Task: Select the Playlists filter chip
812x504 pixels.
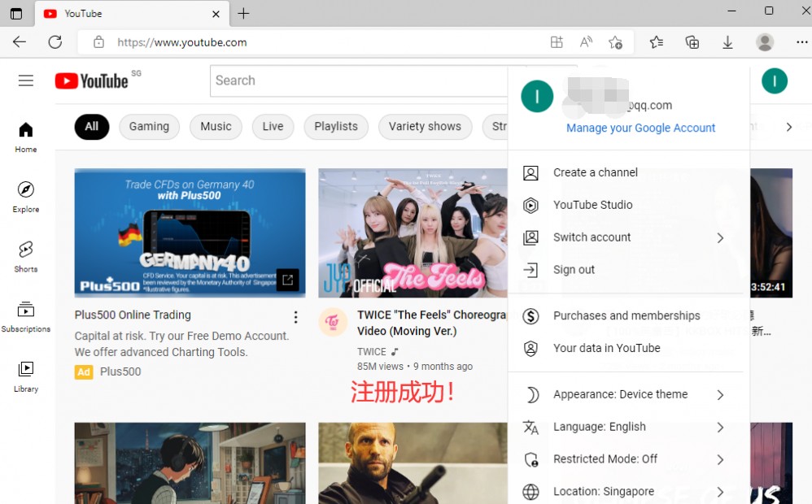Action: 336,127
